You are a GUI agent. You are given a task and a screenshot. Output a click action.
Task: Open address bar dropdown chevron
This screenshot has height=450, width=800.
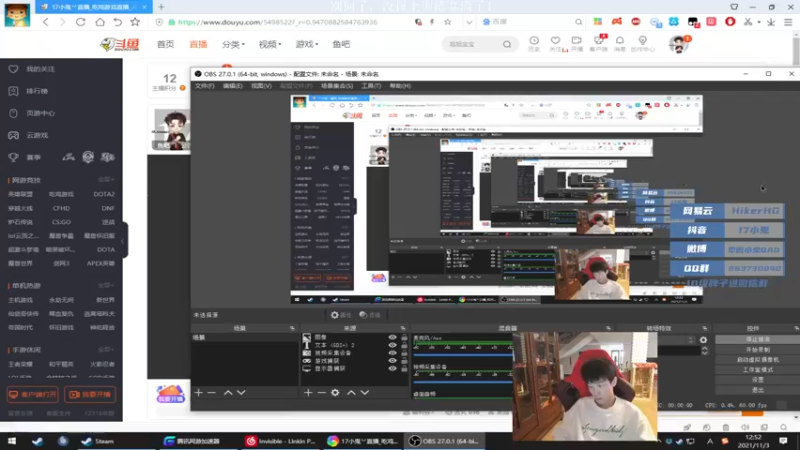(x=469, y=22)
